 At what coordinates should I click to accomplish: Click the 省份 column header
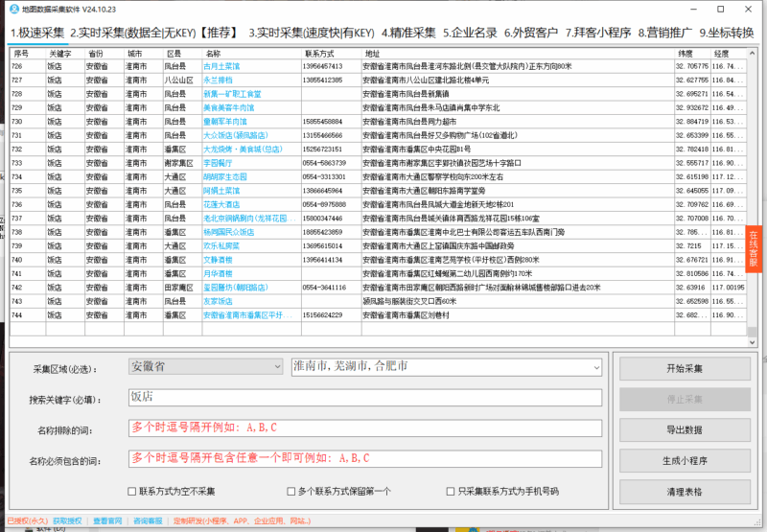click(105, 54)
